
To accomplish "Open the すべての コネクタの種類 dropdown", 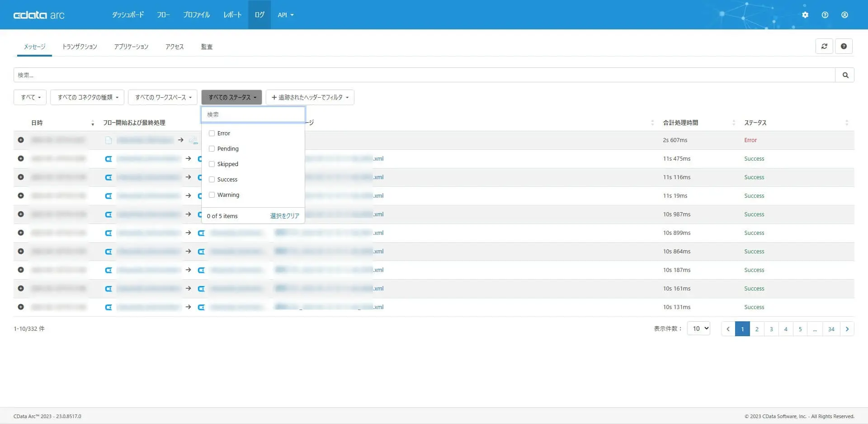I will point(87,97).
